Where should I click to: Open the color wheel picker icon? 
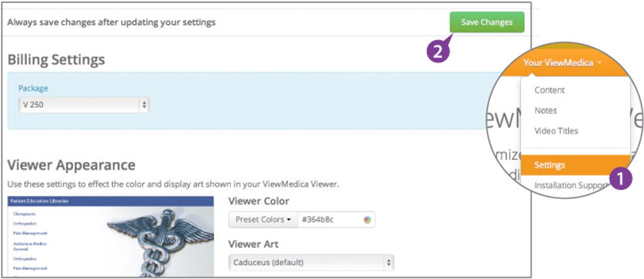(x=368, y=220)
